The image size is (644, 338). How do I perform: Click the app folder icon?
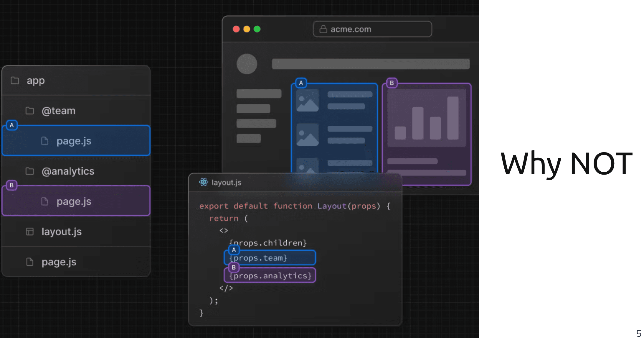[15, 80]
